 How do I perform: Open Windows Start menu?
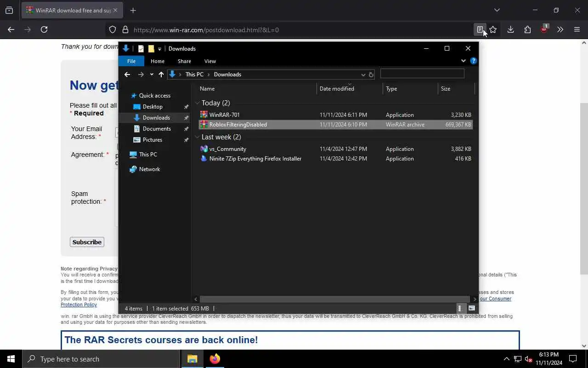point(11,359)
